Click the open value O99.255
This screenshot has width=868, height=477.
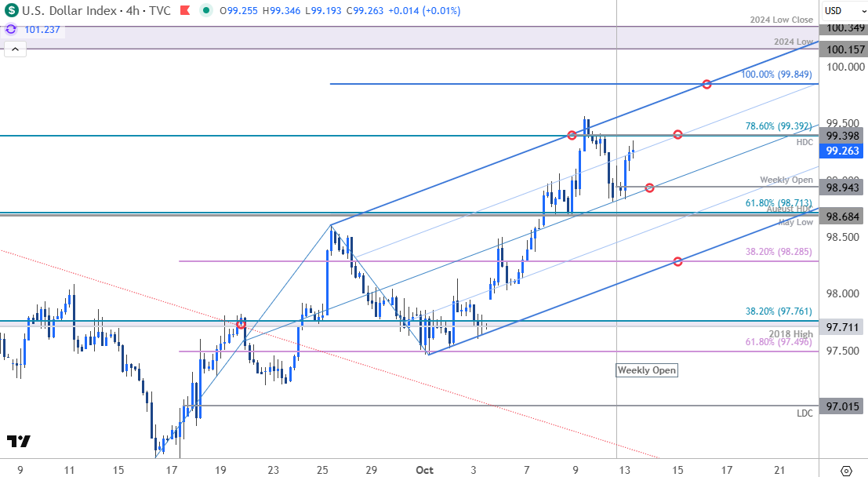pos(238,10)
